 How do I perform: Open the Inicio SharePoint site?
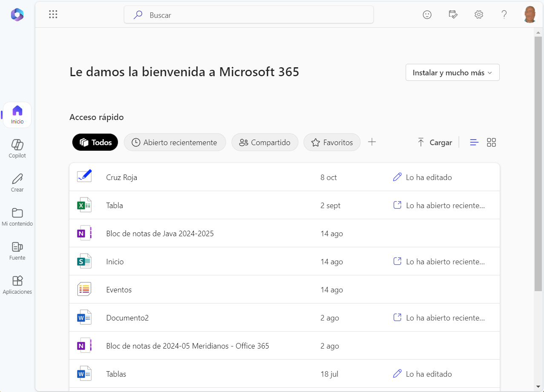coord(115,262)
